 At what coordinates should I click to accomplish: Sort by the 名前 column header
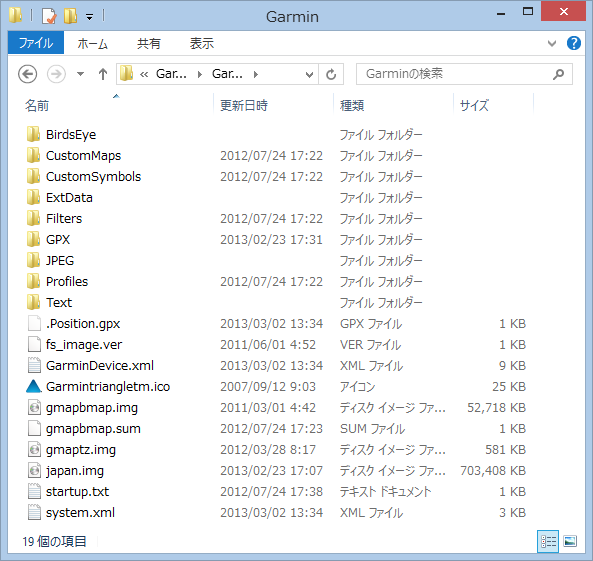click(37, 106)
